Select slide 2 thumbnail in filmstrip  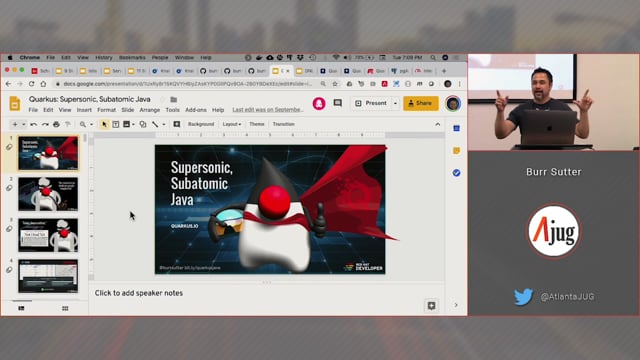[x=48, y=194]
